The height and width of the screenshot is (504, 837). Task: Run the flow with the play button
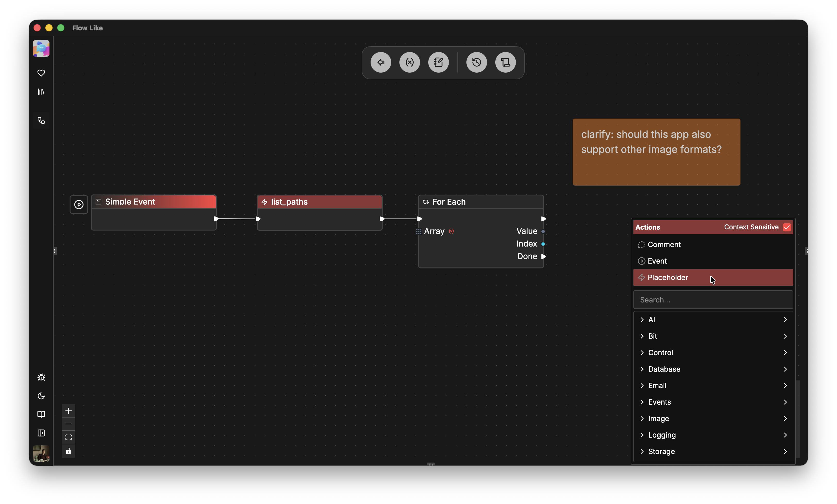click(78, 204)
